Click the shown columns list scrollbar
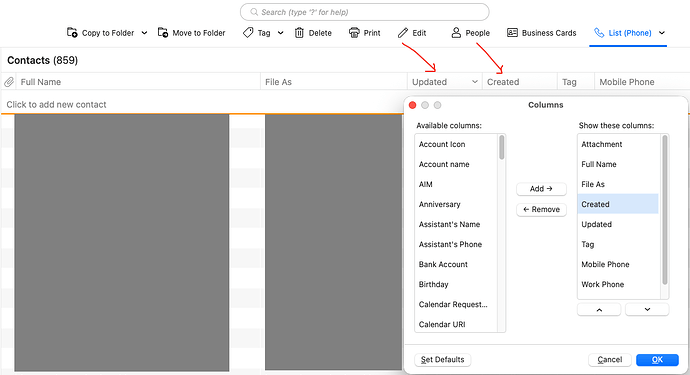The image size is (690, 375). point(664,210)
